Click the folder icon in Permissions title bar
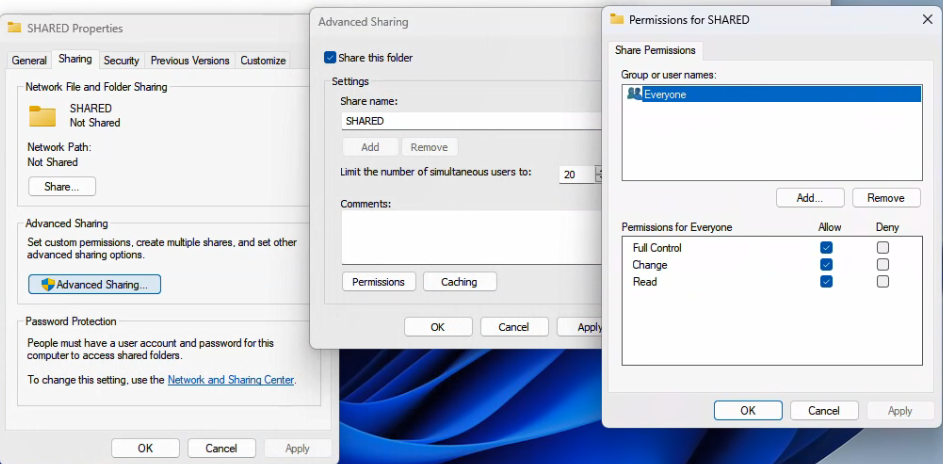Viewport: 943px width, 464px height. (616, 19)
